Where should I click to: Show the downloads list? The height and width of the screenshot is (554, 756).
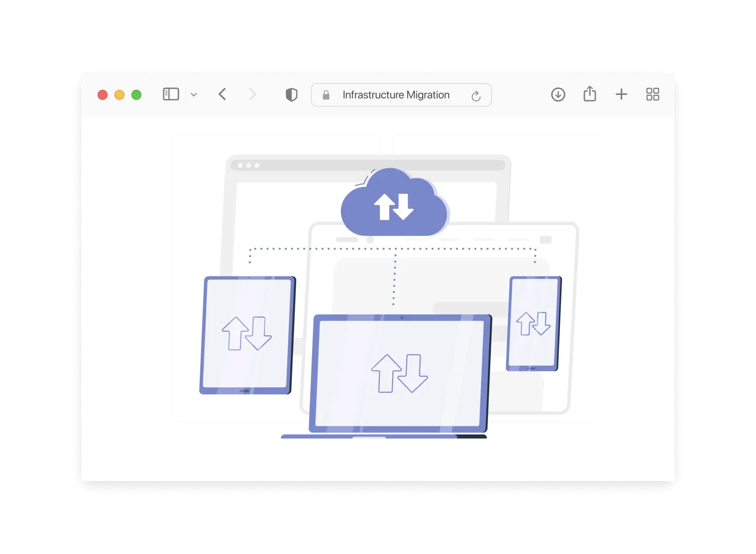coord(558,94)
